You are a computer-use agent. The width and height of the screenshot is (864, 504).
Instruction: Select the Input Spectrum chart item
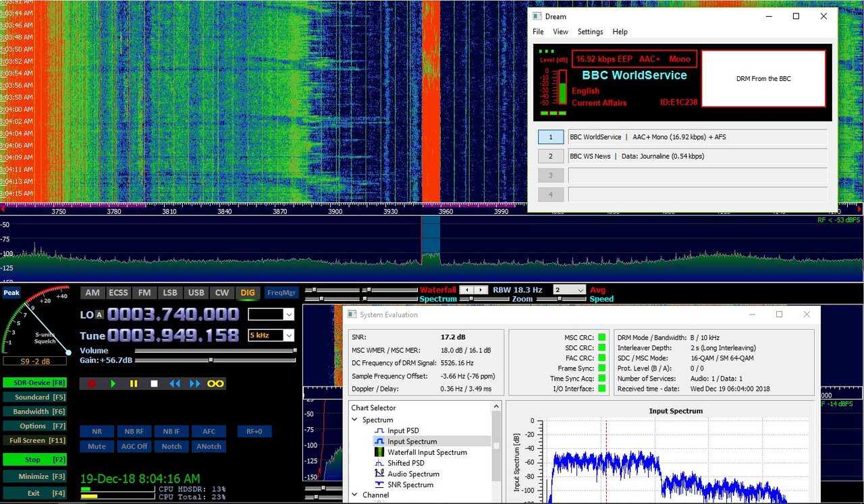[431, 441]
